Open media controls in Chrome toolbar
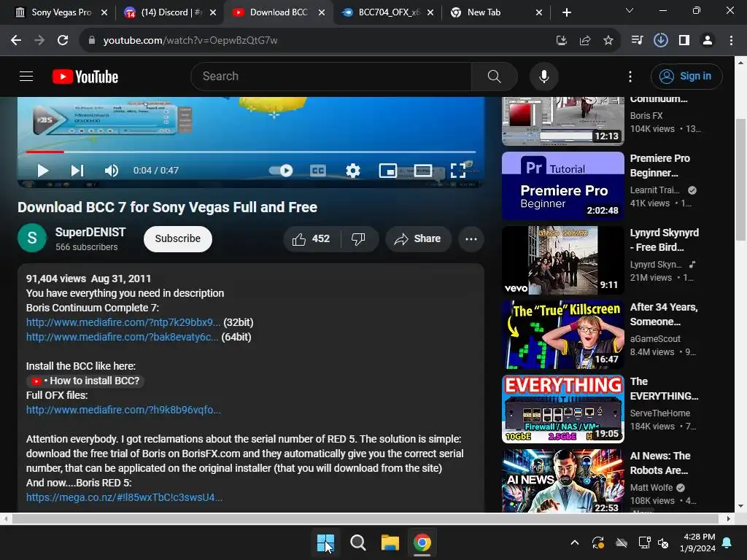747x560 pixels. click(x=637, y=41)
